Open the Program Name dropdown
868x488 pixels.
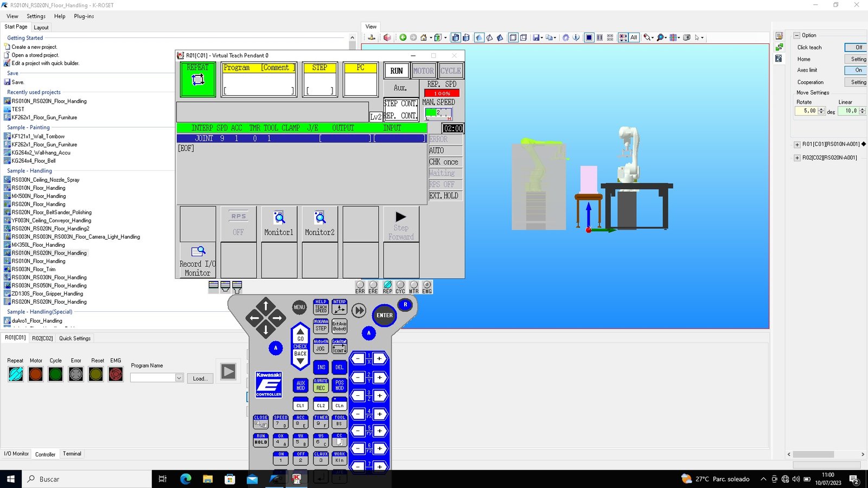pos(179,378)
